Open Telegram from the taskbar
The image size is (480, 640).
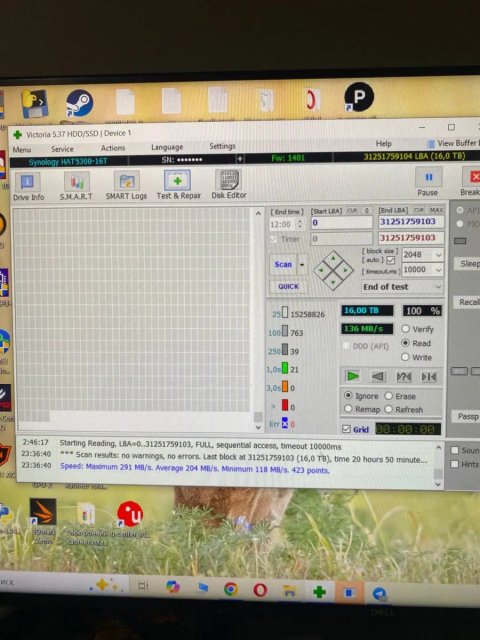[380, 593]
